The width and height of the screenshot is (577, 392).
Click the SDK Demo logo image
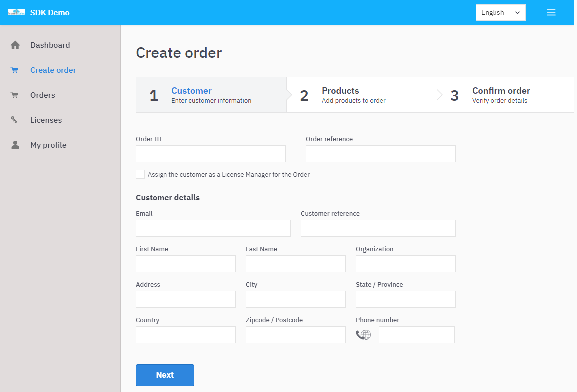[x=16, y=13]
